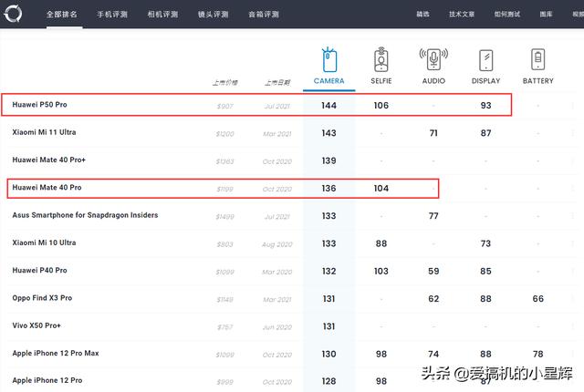Open the Oppo Find X3 Pro entry
The height and width of the screenshot is (392, 584).
pos(42,298)
